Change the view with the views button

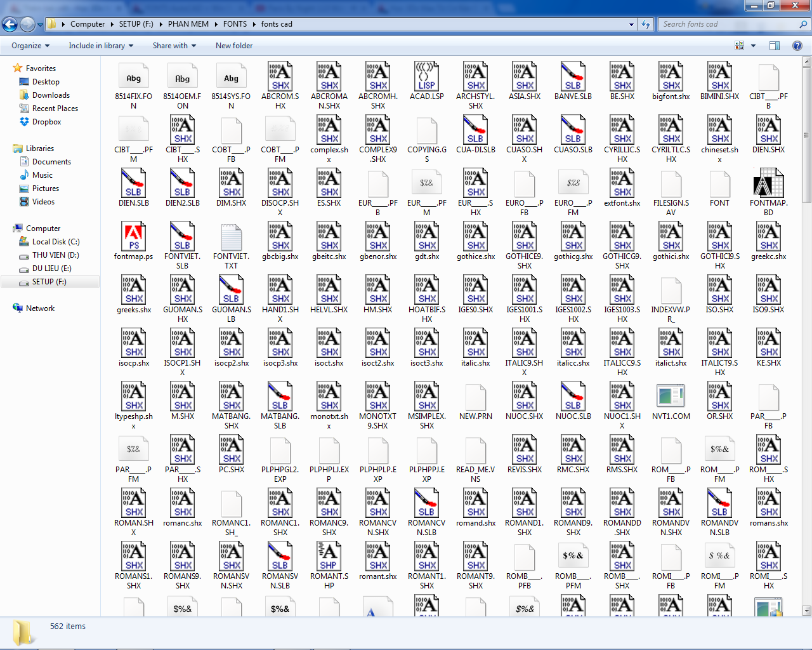[739, 46]
